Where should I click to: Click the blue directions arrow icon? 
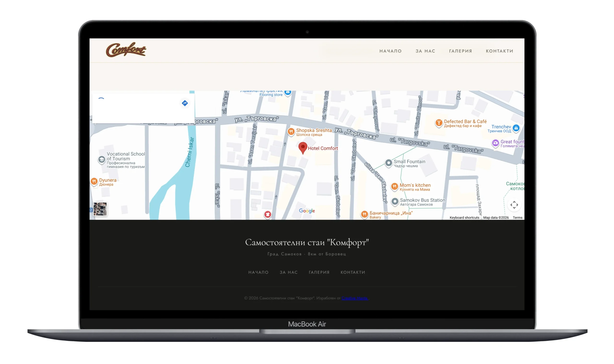pos(185,103)
